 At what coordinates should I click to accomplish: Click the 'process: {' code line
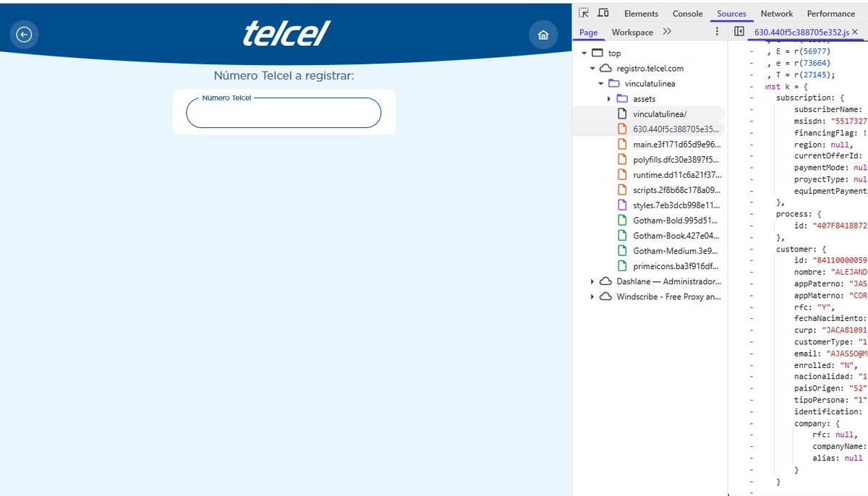tap(800, 214)
